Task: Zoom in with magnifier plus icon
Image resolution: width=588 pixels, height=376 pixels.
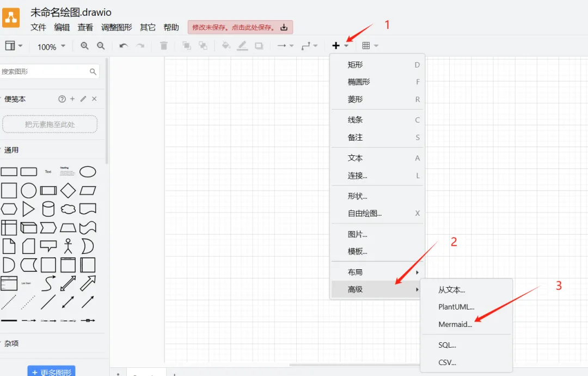Action: (85, 46)
